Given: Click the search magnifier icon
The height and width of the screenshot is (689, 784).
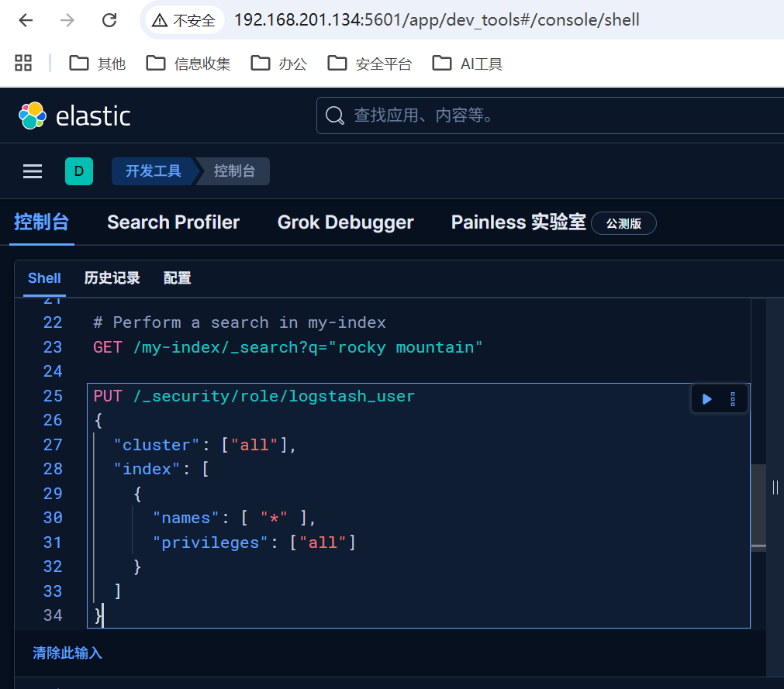Looking at the screenshot, I should (x=334, y=116).
